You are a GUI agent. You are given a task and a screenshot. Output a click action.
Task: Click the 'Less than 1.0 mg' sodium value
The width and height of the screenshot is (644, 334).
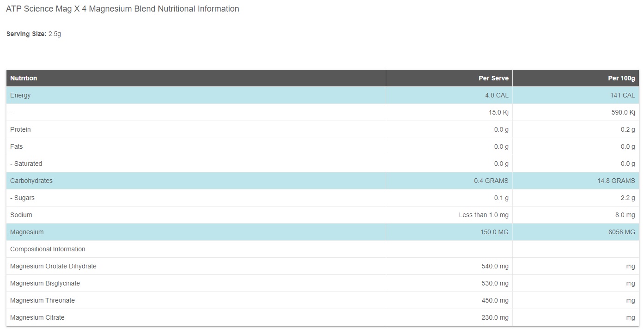pyautogui.click(x=484, y=215)
